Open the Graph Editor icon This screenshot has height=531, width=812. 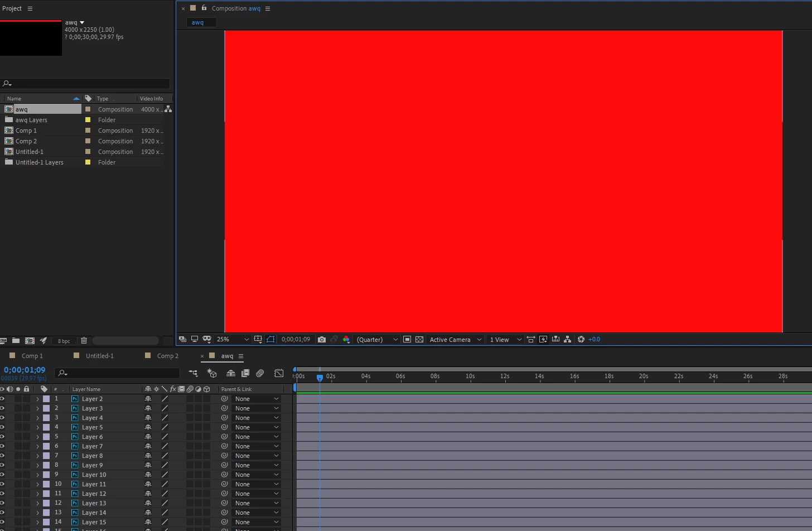(279, 373)
